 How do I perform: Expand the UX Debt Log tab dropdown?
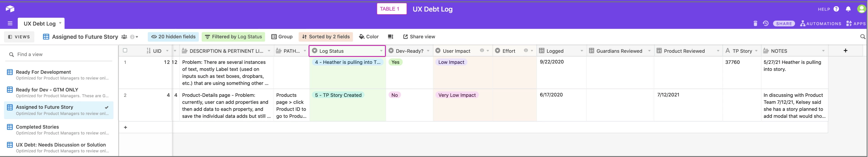click(60, 23)
